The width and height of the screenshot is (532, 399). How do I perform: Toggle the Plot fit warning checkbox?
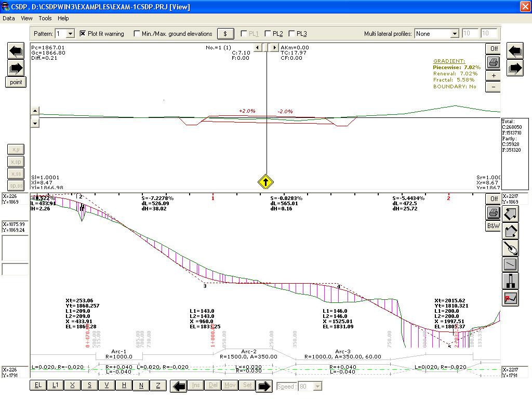(x=83, y=34)
